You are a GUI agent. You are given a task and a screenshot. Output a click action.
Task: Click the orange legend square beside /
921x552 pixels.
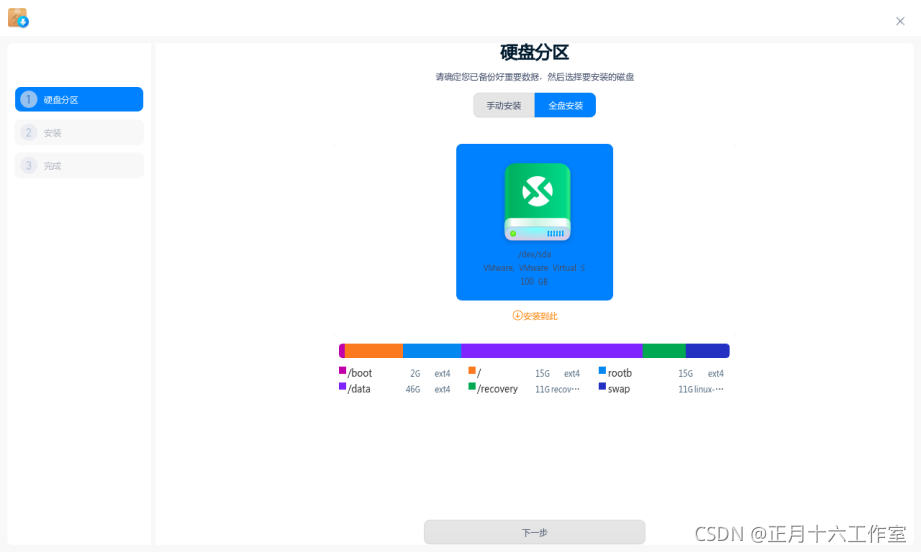click(x=472, y=370)
